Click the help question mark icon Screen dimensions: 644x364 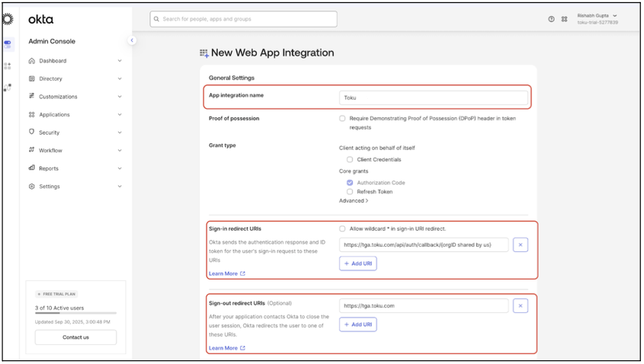(x=551, y=19)
